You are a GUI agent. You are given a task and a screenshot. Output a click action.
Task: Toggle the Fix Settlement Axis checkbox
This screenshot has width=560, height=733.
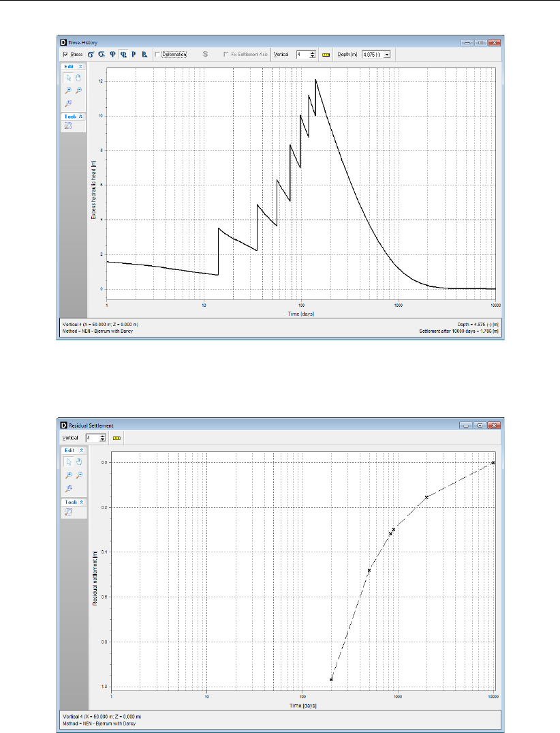click(x=226, y=55)
